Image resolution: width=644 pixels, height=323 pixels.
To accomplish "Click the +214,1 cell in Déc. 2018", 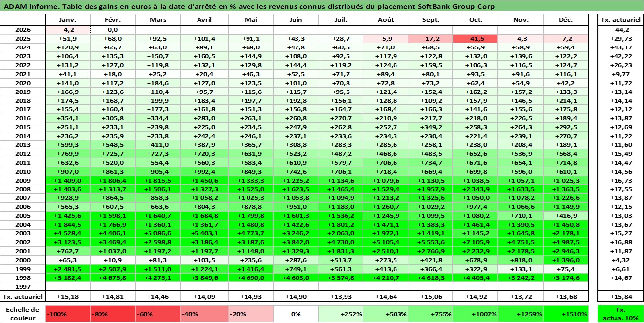I will click(566, 100).
